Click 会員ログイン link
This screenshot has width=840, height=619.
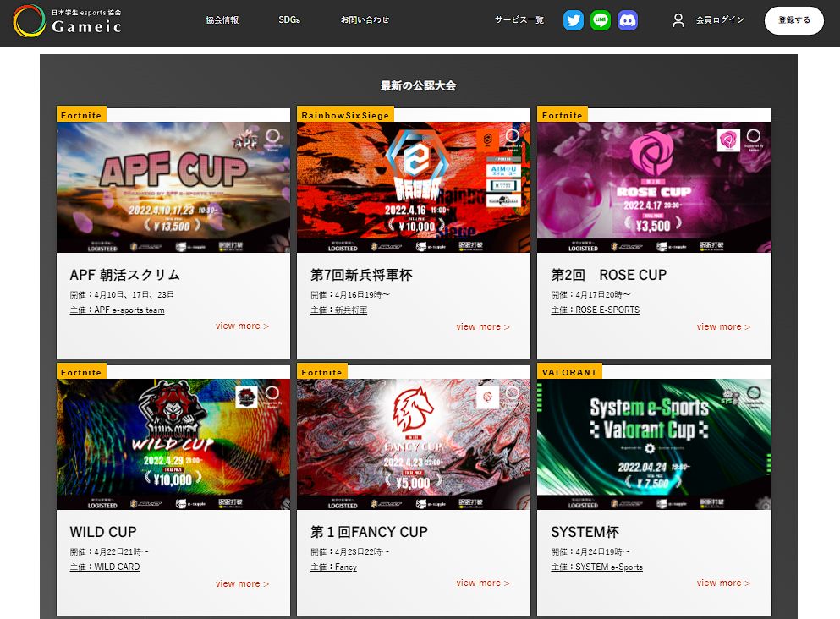point(720,19)
